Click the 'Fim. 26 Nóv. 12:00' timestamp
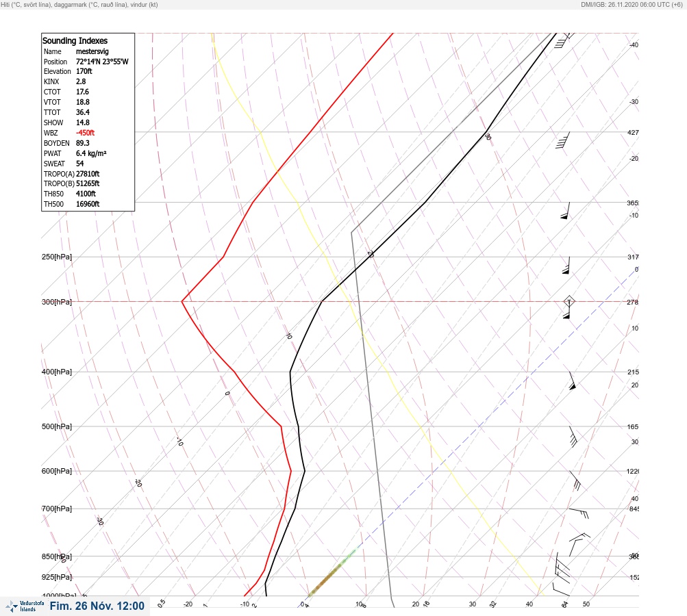 click(x=97, y=606)
